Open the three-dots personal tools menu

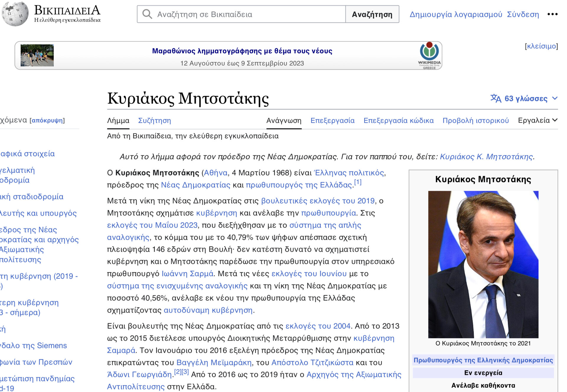[x=552, y=14]
